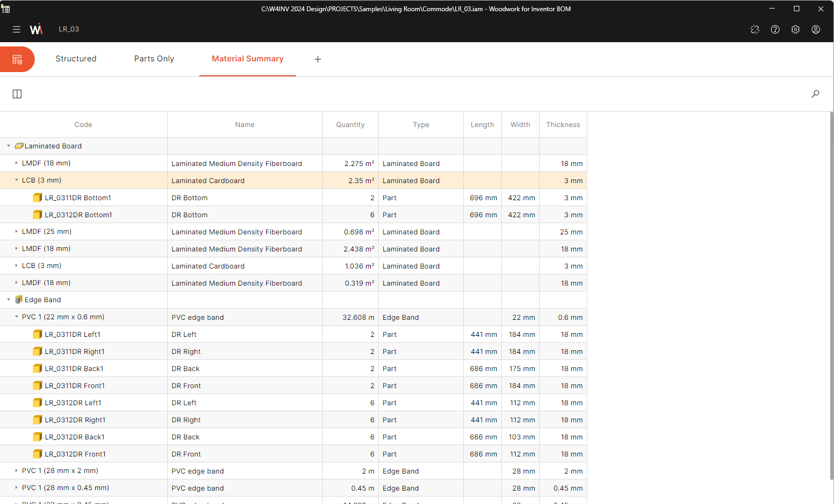Click the 0.6 mm thickness cell
Screen dimensions: 834x504
coord(563,317)
